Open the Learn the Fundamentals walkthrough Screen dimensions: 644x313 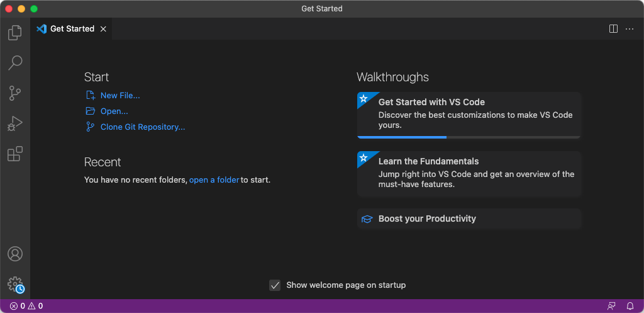[x=469, y=174]
